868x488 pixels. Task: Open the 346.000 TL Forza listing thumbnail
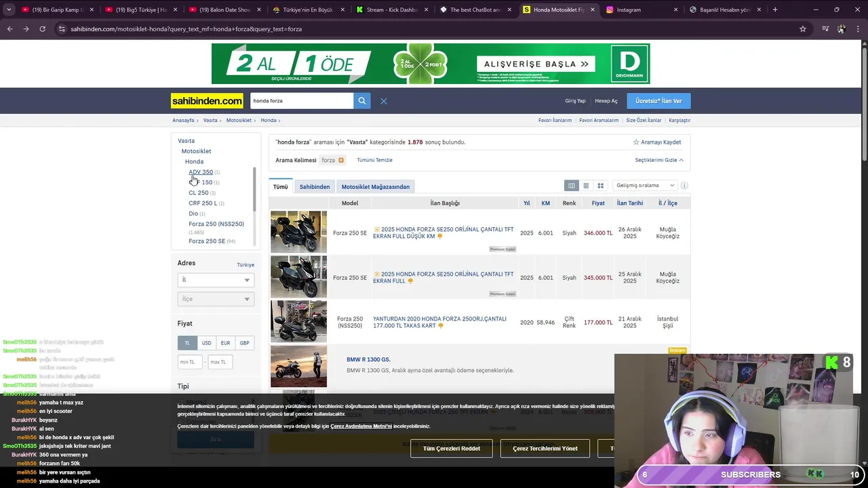(x=298, y=232)
